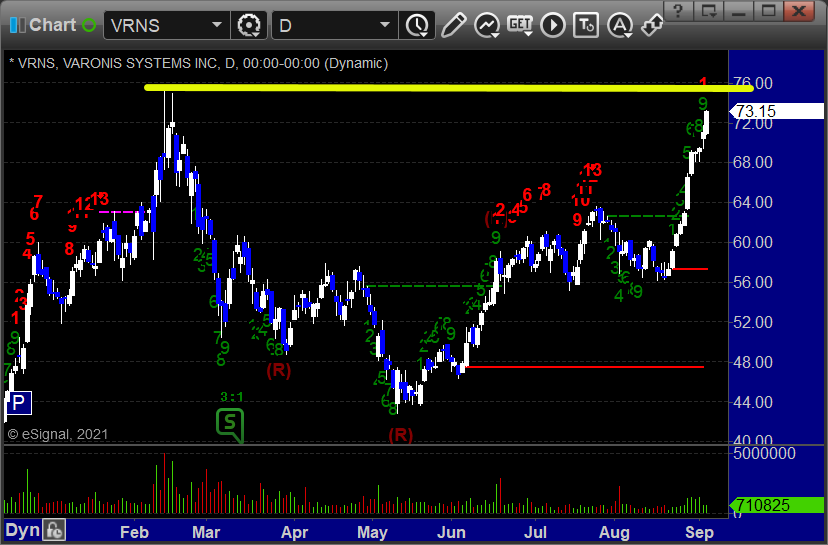Open the help question mark button
Screen dimensions: 828x545
point(679,11)
